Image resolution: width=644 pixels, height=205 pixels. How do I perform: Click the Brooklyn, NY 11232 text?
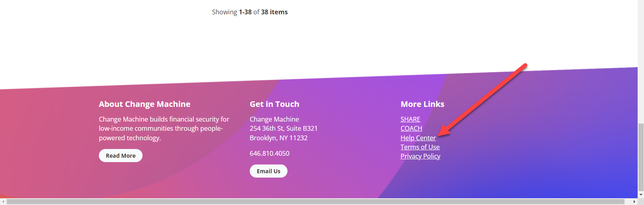(278, 138)
